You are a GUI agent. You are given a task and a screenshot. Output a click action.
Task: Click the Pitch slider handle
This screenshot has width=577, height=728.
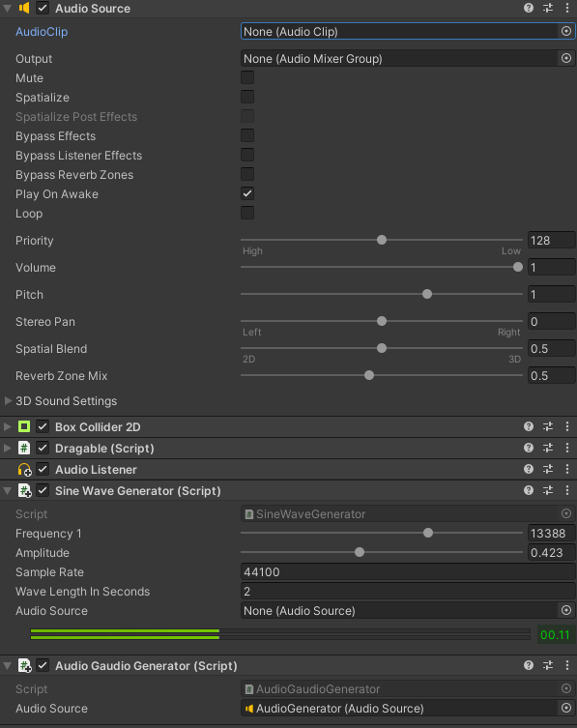[427, 294]
